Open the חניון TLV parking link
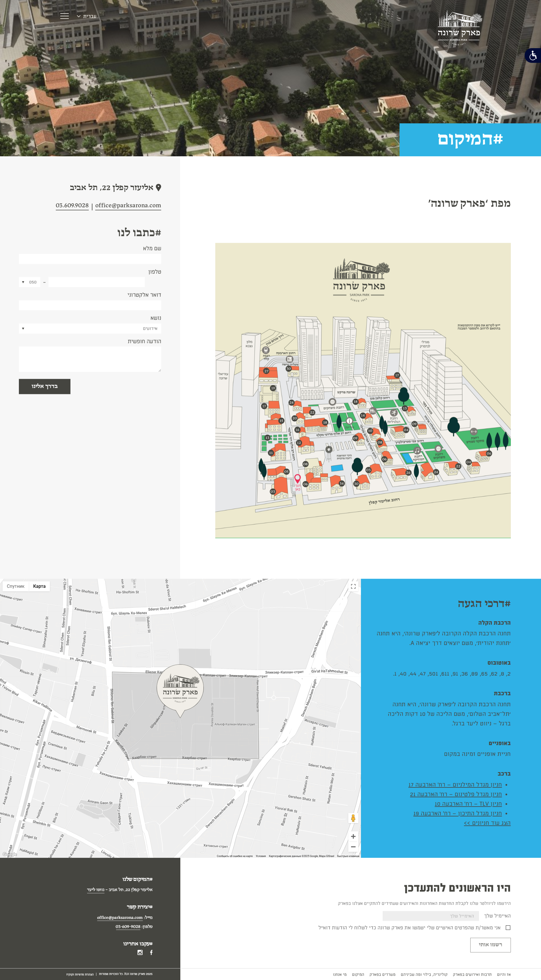 (x=468, y=803)
